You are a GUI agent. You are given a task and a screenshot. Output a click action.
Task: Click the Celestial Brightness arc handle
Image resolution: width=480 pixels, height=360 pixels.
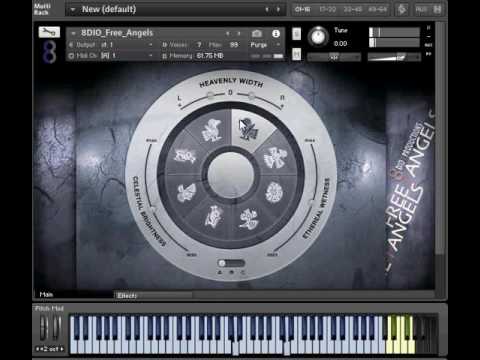tap(153, 209)
